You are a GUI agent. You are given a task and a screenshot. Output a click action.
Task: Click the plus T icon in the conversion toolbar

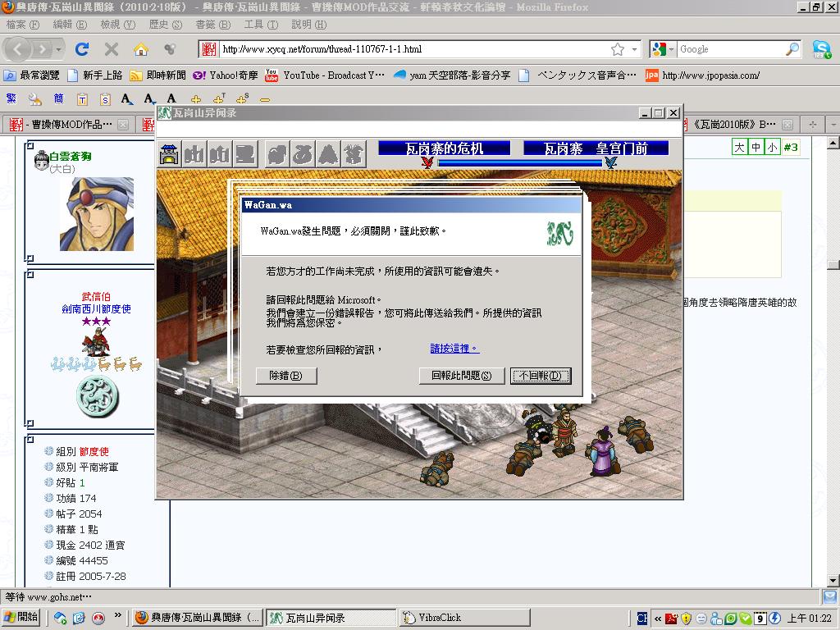(x=219, y=99)
